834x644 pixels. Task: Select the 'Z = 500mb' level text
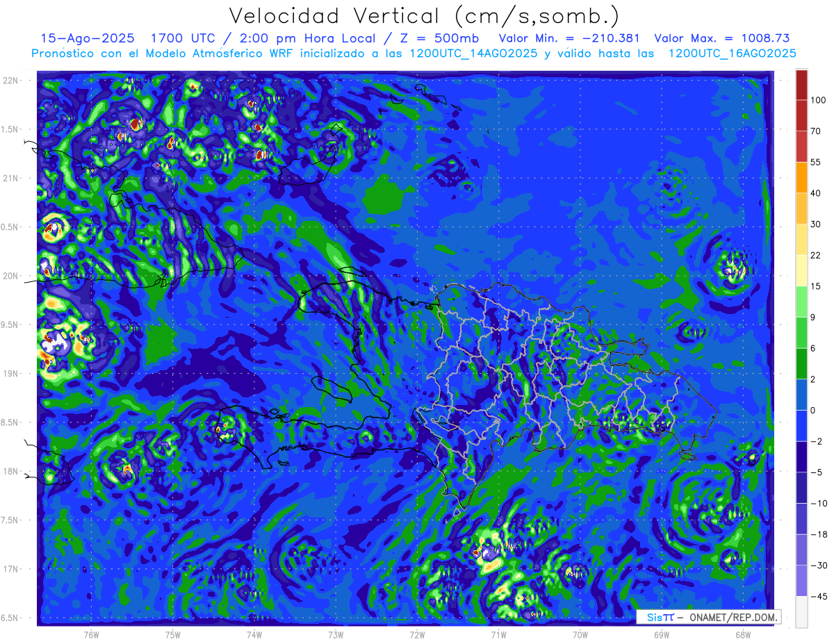(436, 38)
